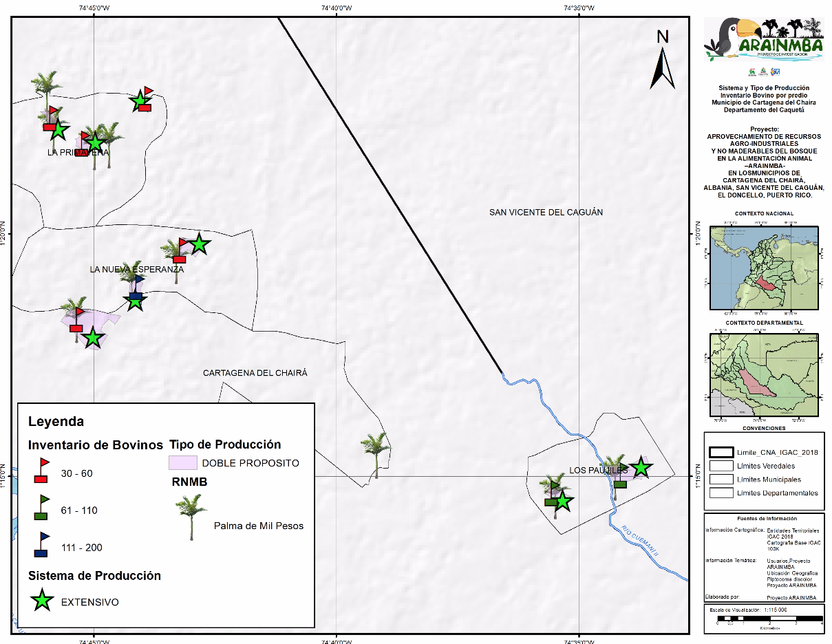Viewport: 832px width, 644px height.
Task: Click the '111 - 200' legend label
Action: click(x=82, y=548)
